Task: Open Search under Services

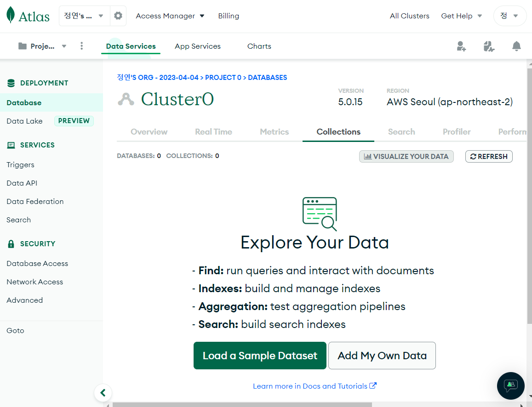Action: tap(19, 220)
